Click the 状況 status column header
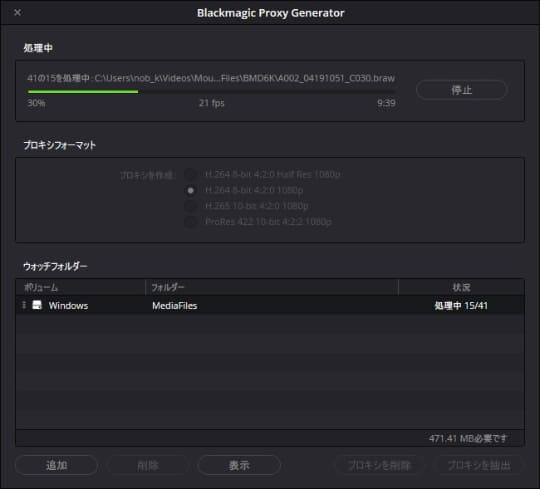Image resolution: width=540 pixels, height=489 pixels. [x=461, y=287]
